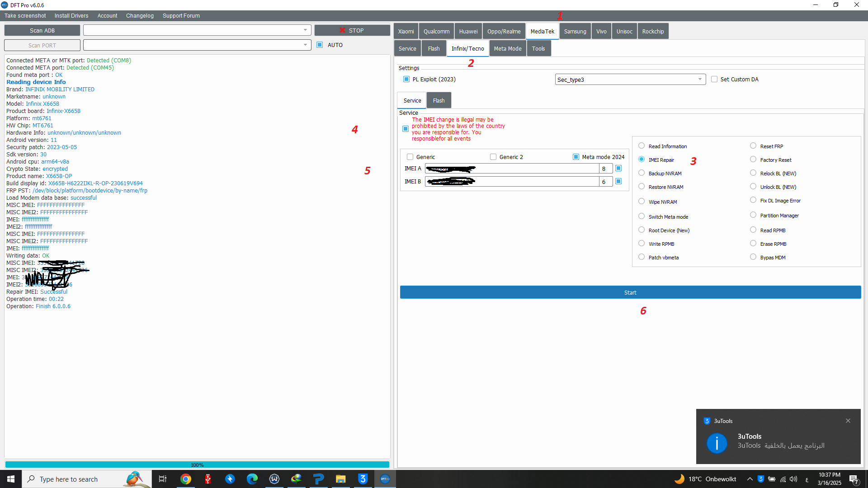Open Task View on the taskbar

[163, 479]
